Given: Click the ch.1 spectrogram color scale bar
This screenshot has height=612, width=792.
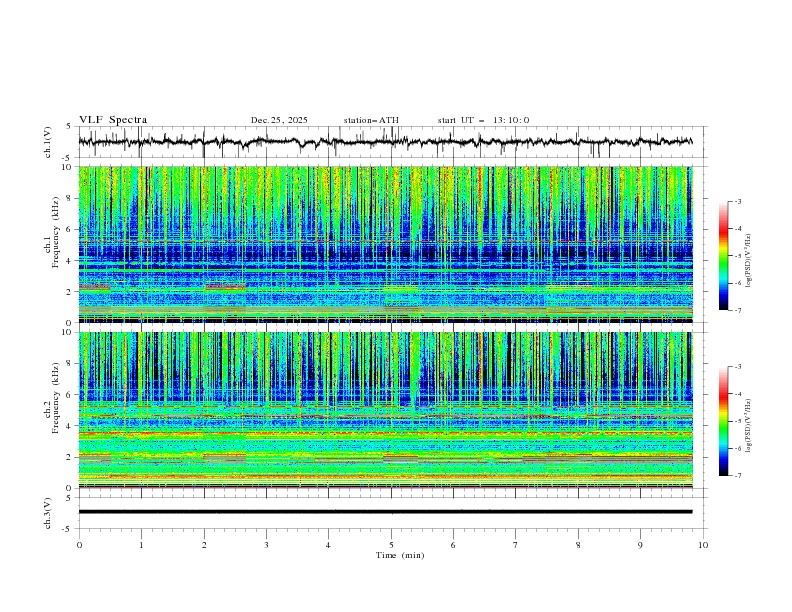Looking at the screenshot, I should (724, 256).
